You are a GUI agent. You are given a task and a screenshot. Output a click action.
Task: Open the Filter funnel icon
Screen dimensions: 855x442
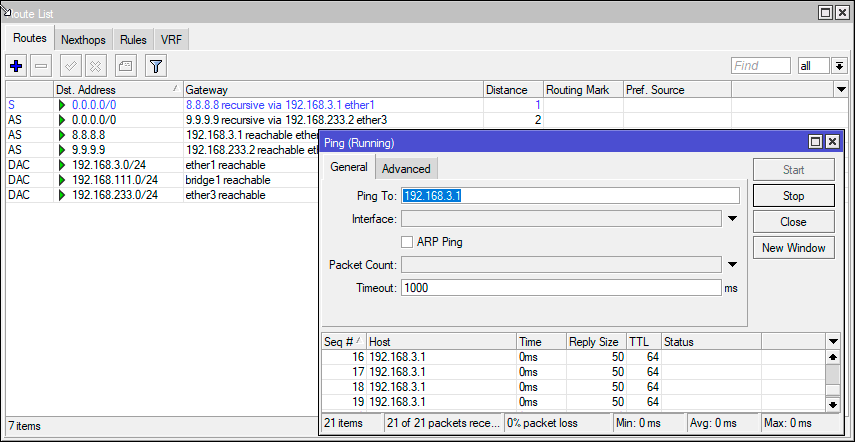[x=156, y=66]
